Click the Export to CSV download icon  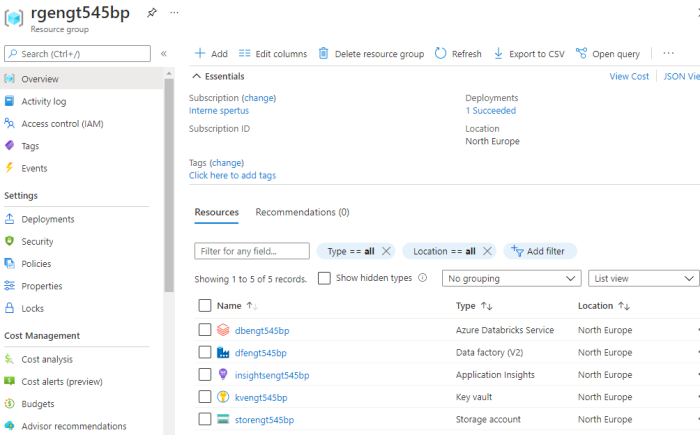coord(498,54)
